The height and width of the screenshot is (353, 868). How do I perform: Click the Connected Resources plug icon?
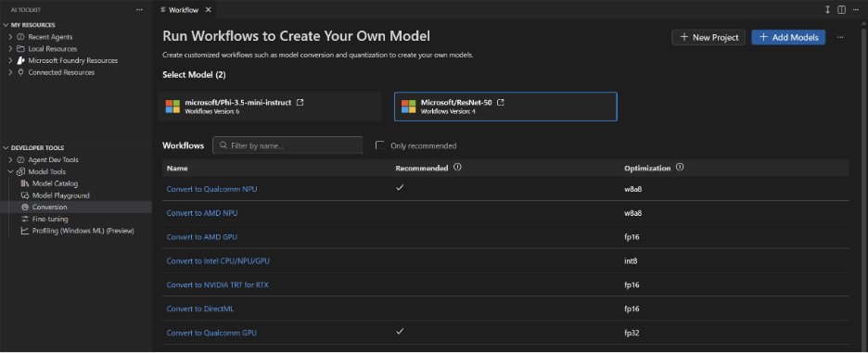pyautogui.click(x=21, y=72)
